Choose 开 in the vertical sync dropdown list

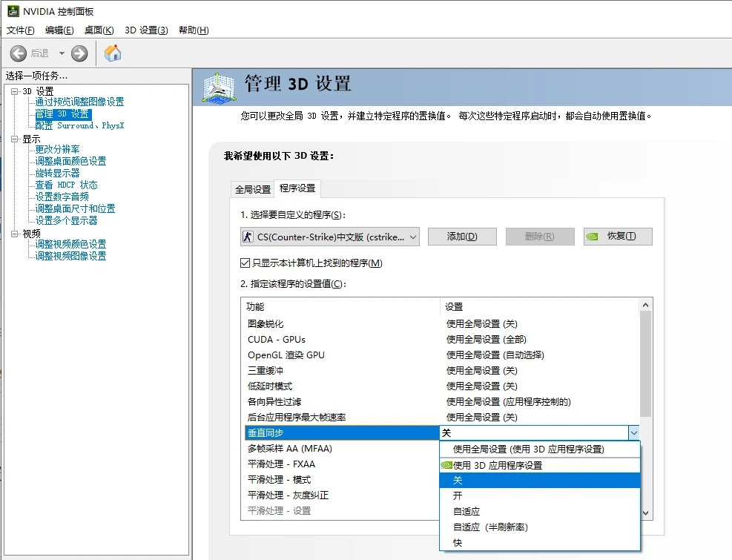click(x=540, y=495)
